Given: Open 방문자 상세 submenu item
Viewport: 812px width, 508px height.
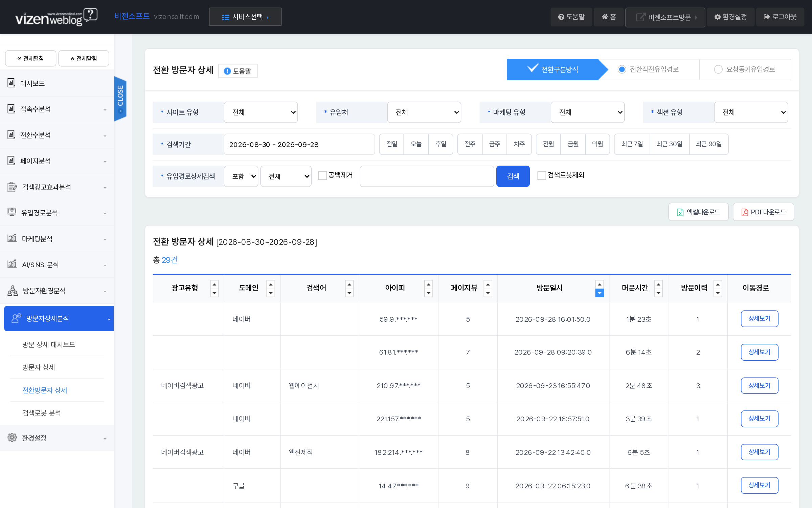Looking at the screenshot, I should (39, 367).
